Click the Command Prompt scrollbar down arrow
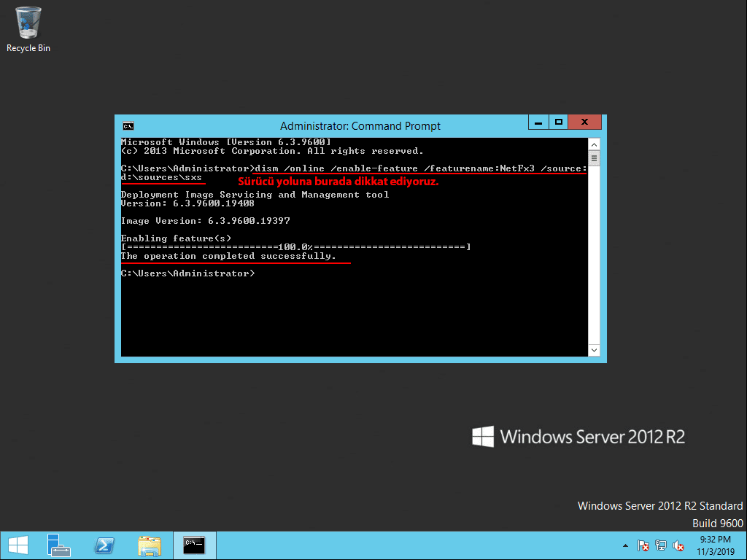This screenshot has height=560, width=747. (594, 350)
